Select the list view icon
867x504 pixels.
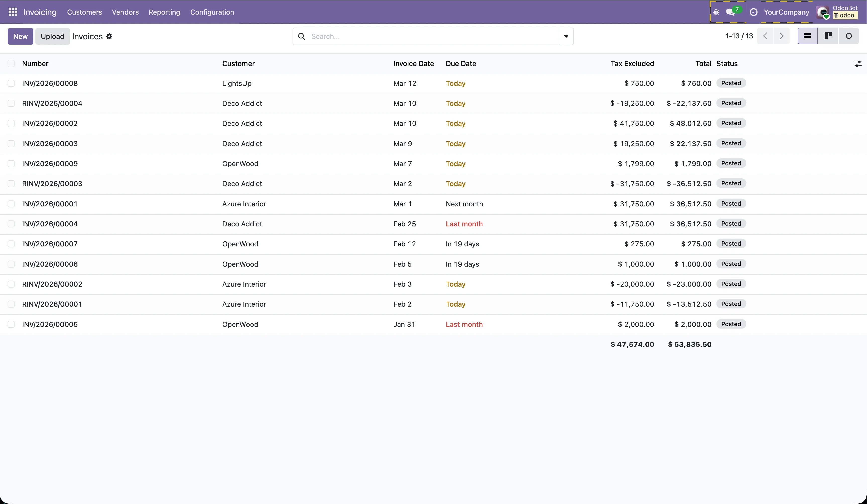pyautogui.click(x=808, y=36)
